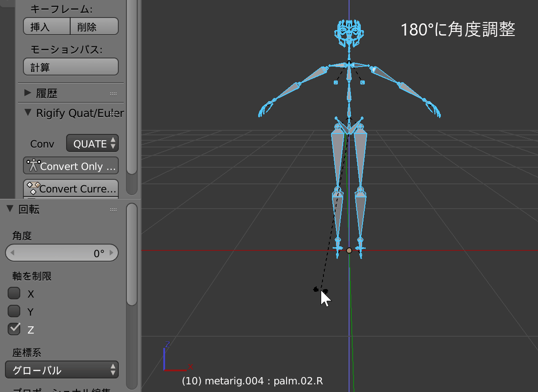
Task: Click the 削除 keyframe button
Action: coord(94,26)
